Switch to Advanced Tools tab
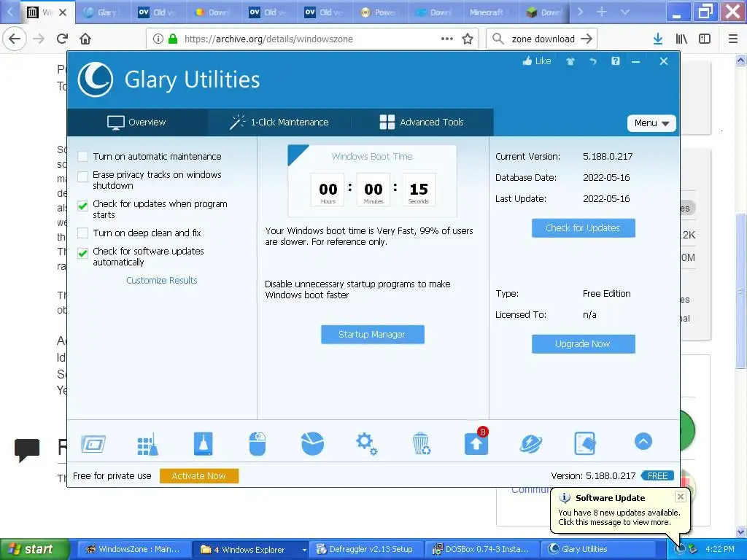This screenshot has width=747, height=560. pos(422,122)
